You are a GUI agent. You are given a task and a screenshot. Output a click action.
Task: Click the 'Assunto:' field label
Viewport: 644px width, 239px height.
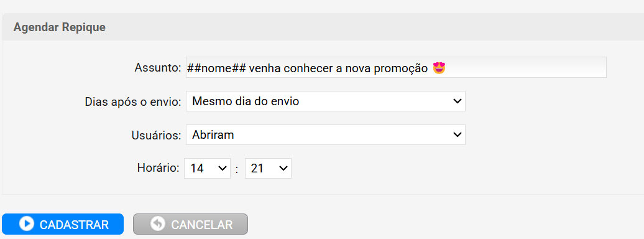(158, 68)
